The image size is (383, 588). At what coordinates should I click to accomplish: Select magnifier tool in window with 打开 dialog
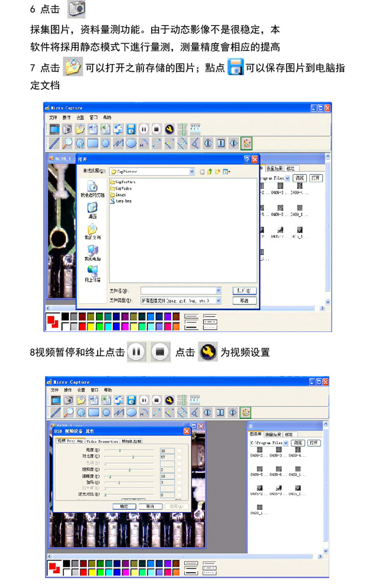pyautogui.click(x=67, y=143)
